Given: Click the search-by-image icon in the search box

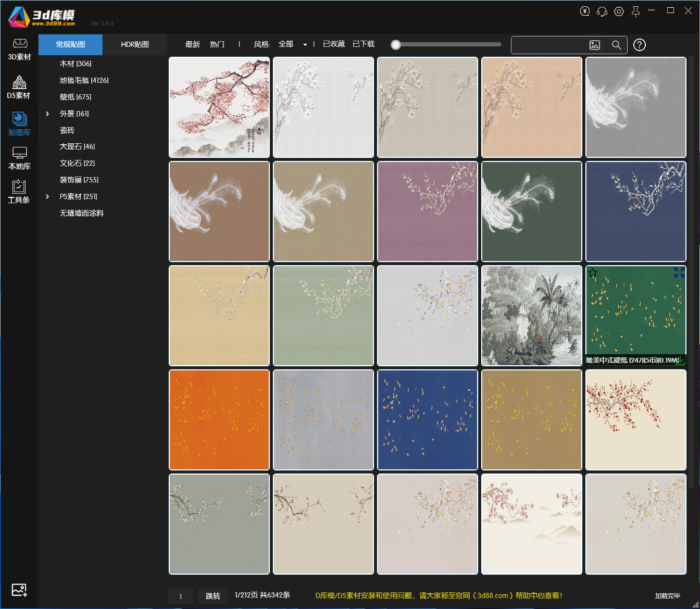Looking at the screenshot, I should tap(595, 45).
